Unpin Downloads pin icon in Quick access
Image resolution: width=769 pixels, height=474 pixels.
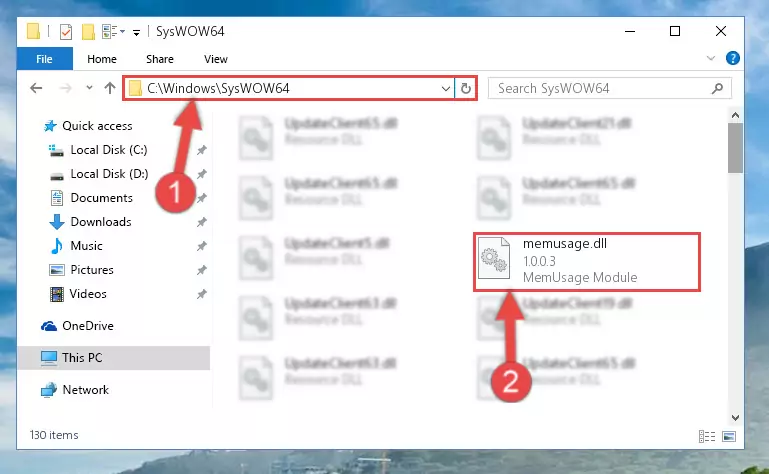click(x=202, y=222)
